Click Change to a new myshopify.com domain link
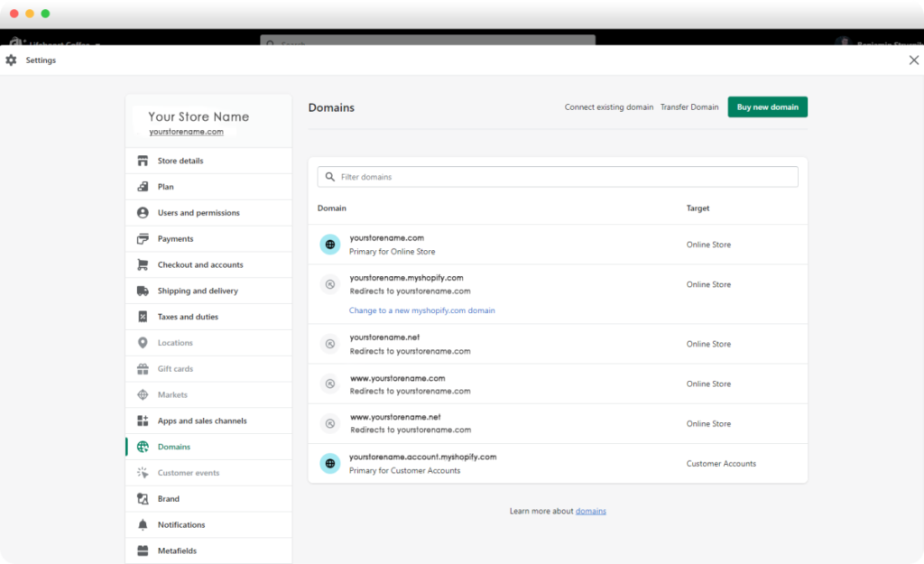Screen dimensions: 924x564 [422, 310]
